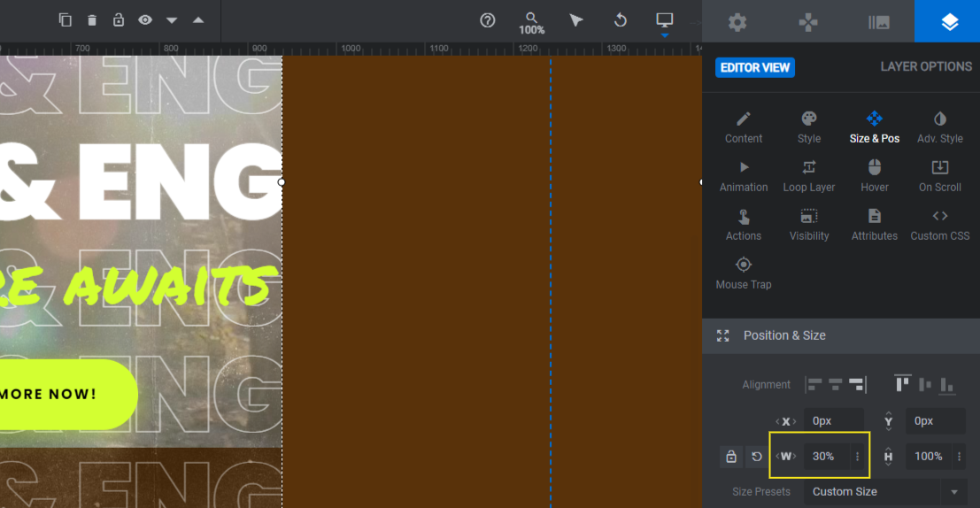Open Visibility settings
980x508 pixels.
(x=809, y=224)
